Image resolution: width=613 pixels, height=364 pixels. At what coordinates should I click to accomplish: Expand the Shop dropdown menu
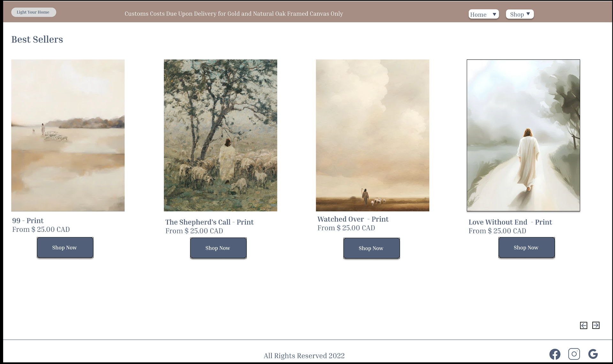coord(520,14)
